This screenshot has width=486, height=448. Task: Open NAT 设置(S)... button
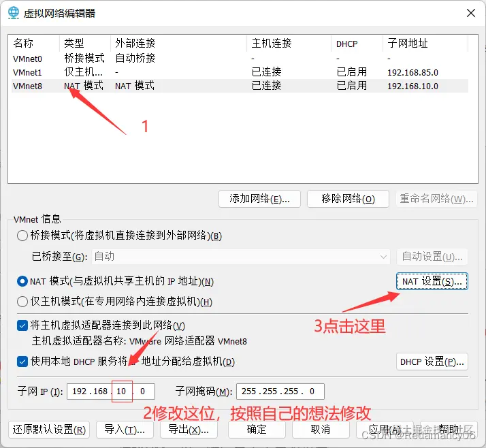pos(432,281)
